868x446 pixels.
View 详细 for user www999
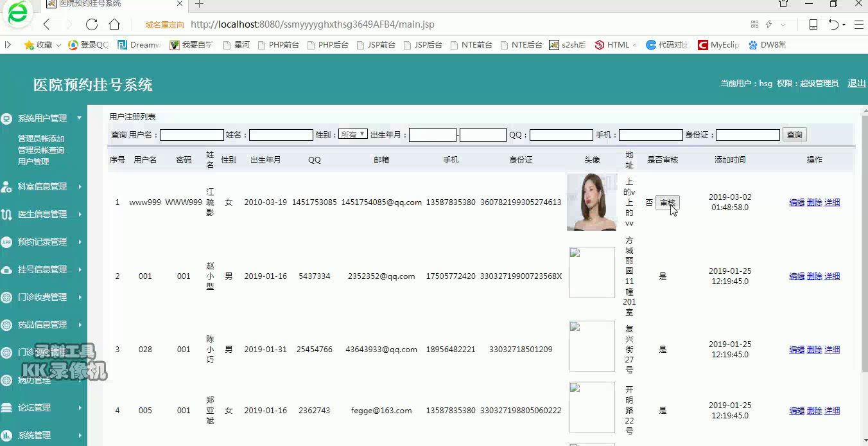[832, 202]
